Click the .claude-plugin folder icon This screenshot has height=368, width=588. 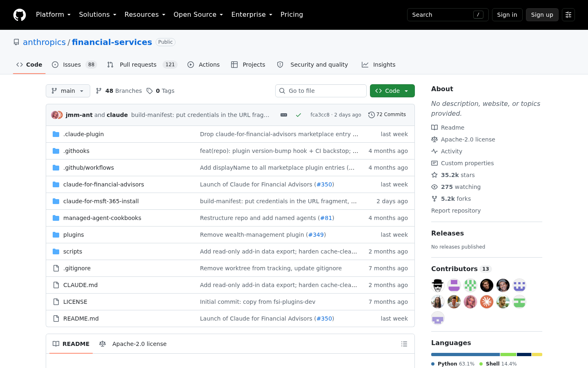click(x=56, y=134)
